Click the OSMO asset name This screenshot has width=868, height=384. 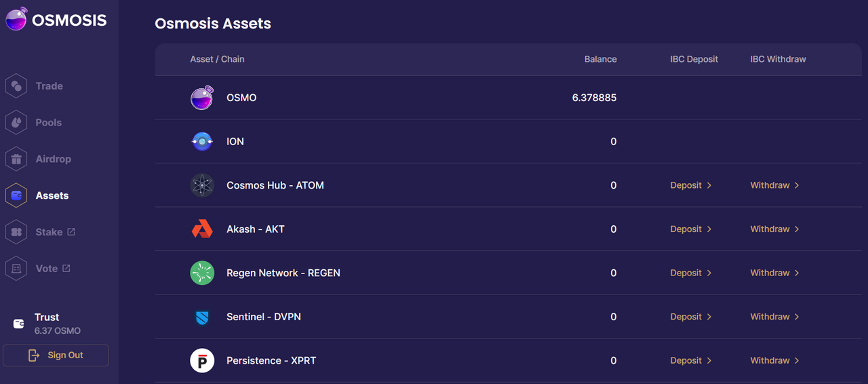tap(241, 98)
